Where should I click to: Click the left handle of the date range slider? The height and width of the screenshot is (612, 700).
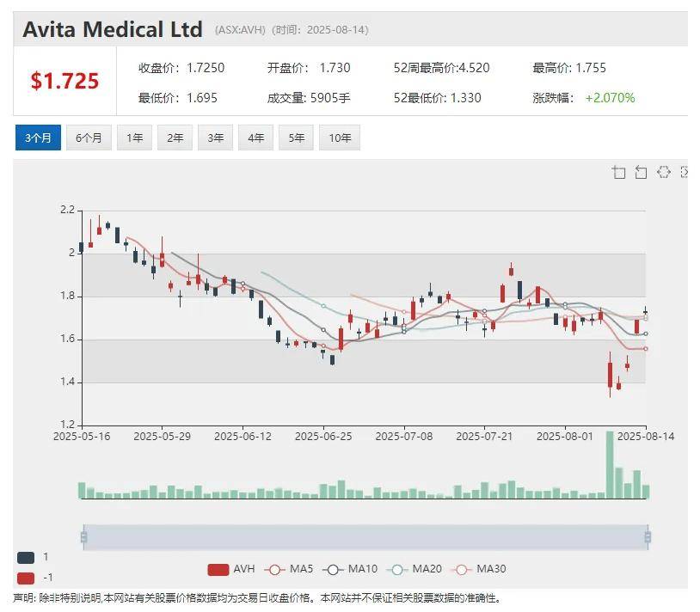click(83, 537)
